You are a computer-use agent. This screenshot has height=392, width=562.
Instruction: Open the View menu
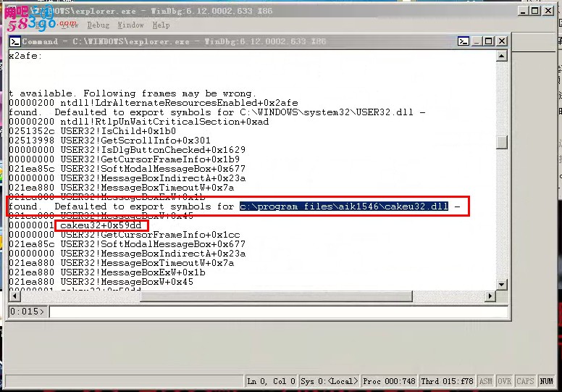click(70, 25)
